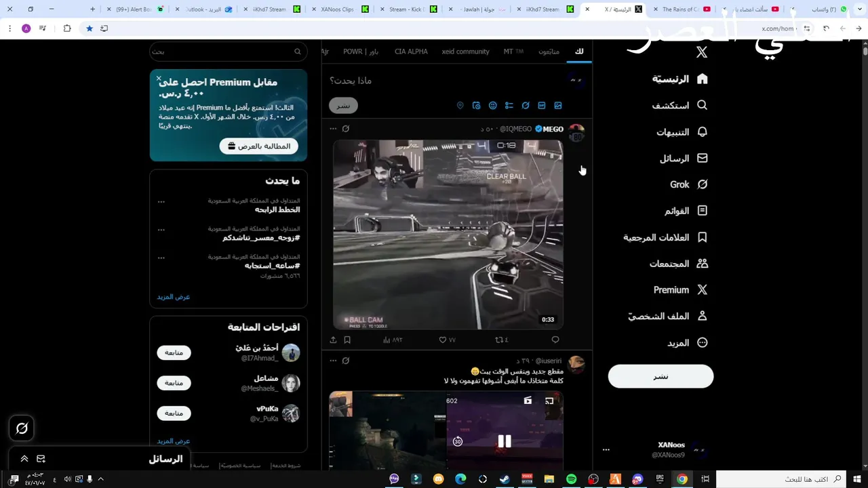This screenshot has height=488, width=868.
Task: View analytics of the MEGO post
Action: tap(393, 340)
